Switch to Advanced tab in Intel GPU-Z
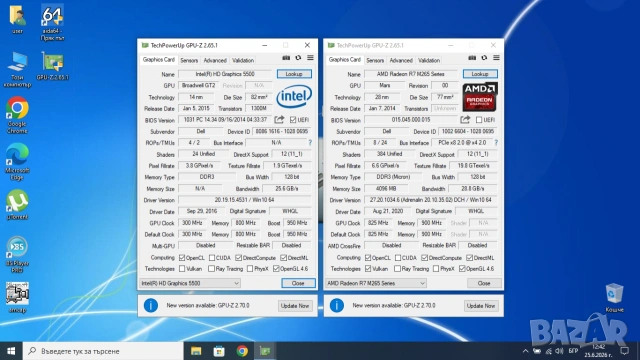 (x=215, y=60)
